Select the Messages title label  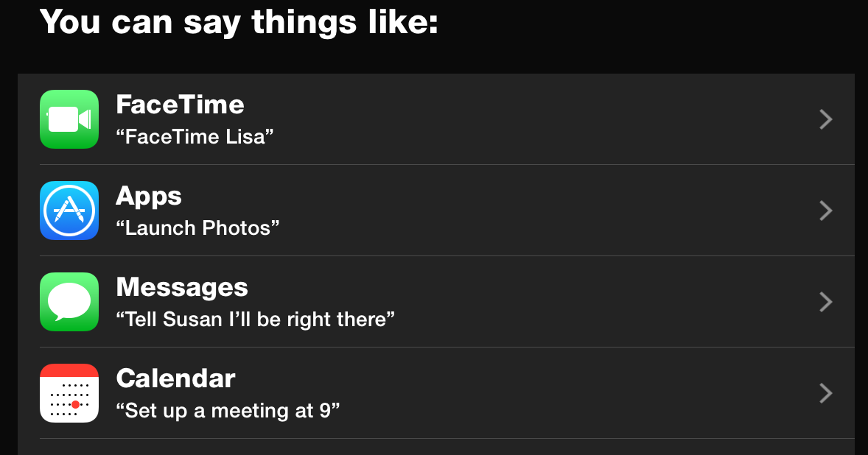click(x=182, y=288)
